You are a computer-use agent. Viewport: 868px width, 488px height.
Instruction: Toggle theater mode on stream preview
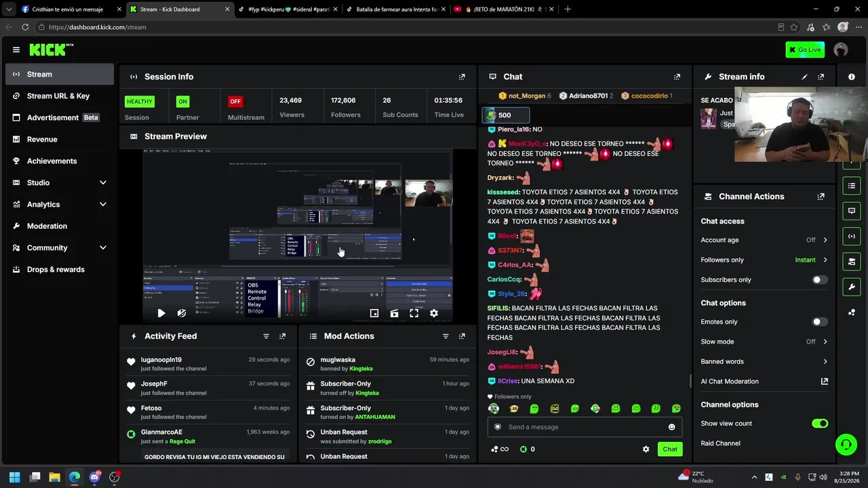click(394, 313)
